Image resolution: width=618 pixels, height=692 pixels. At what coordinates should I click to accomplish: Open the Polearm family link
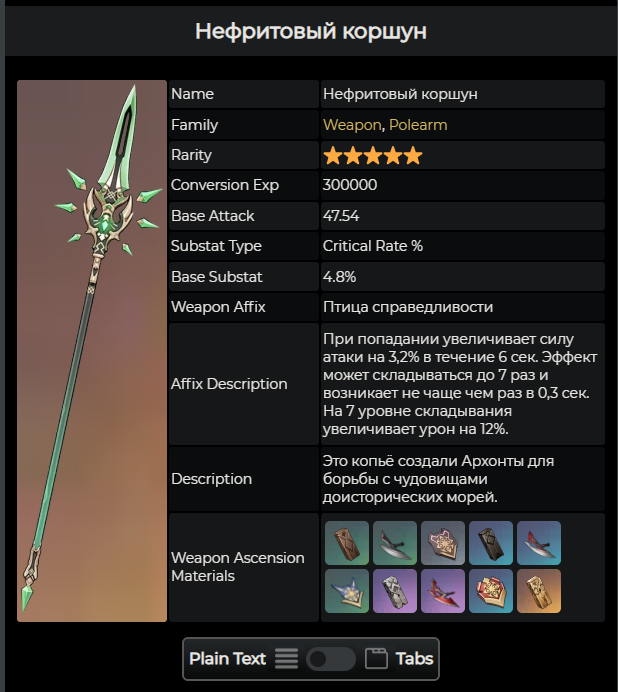pos(418,125)
